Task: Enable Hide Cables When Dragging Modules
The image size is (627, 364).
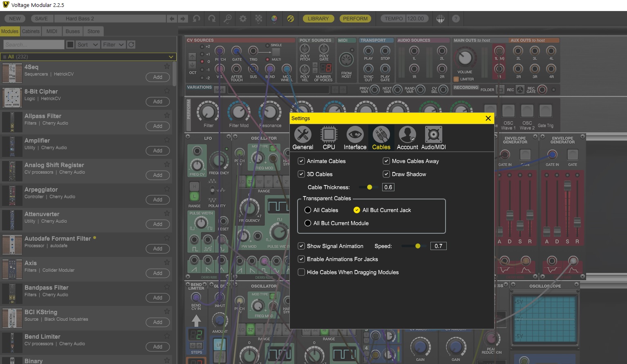Action: pyautogui.click(x=301, y=272)
